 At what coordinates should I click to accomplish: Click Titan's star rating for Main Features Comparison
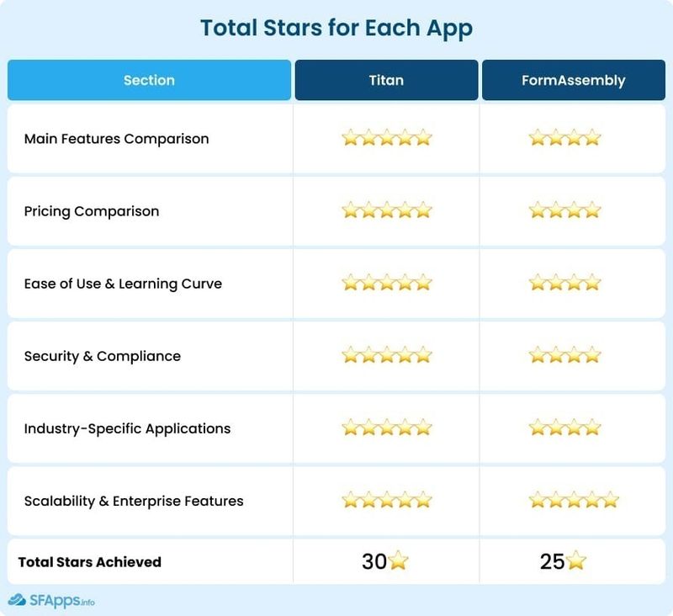(386, 138)
